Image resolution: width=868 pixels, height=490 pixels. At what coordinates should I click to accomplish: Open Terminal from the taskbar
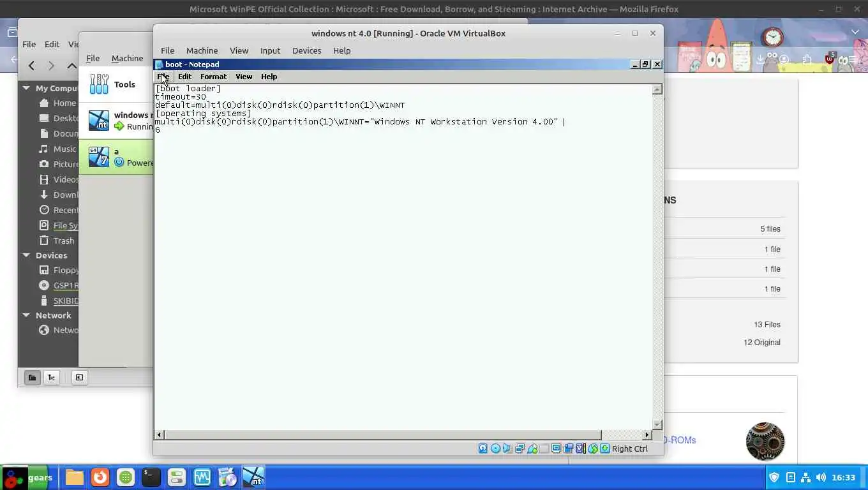tap(151, 477)
